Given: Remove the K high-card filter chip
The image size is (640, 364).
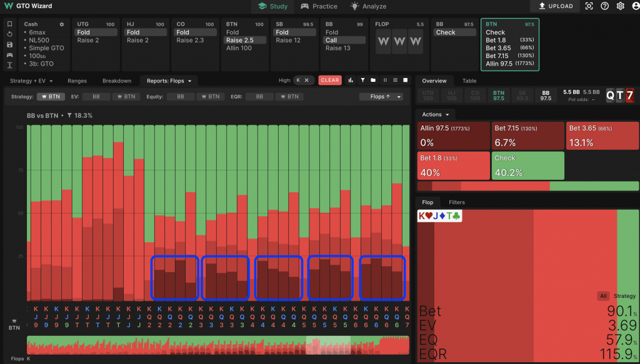Looking at the screenshot, I should coord(306,81).
